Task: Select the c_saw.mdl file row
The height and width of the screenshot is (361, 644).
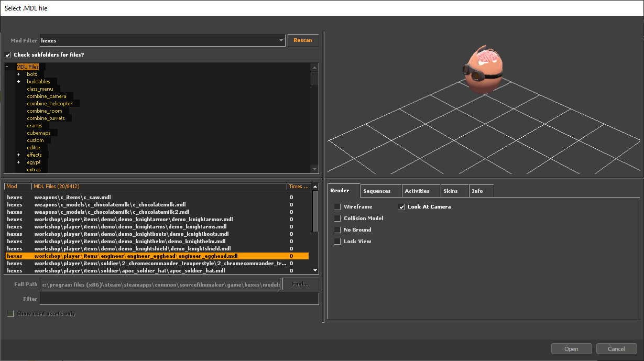Action: pos(157,198)
